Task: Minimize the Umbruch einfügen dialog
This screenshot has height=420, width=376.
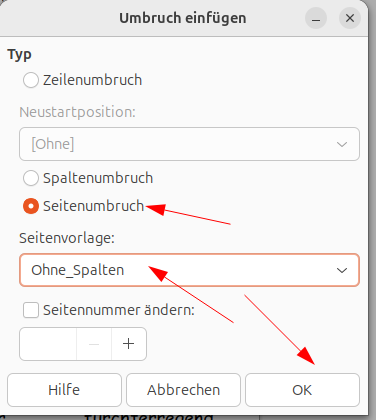Action: tap(316, 18)
